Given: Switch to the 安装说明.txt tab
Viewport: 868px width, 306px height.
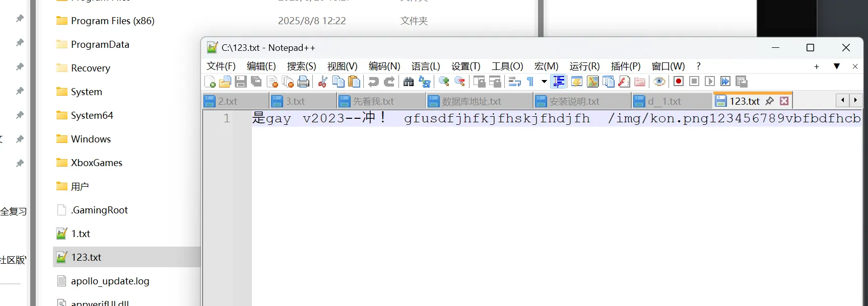Looking at the screenshot, I should click(582, 101).
